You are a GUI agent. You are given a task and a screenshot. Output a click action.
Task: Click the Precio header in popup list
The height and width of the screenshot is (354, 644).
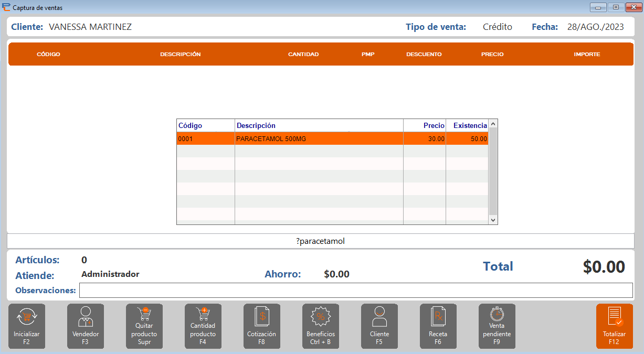click(x=425, y=125)
